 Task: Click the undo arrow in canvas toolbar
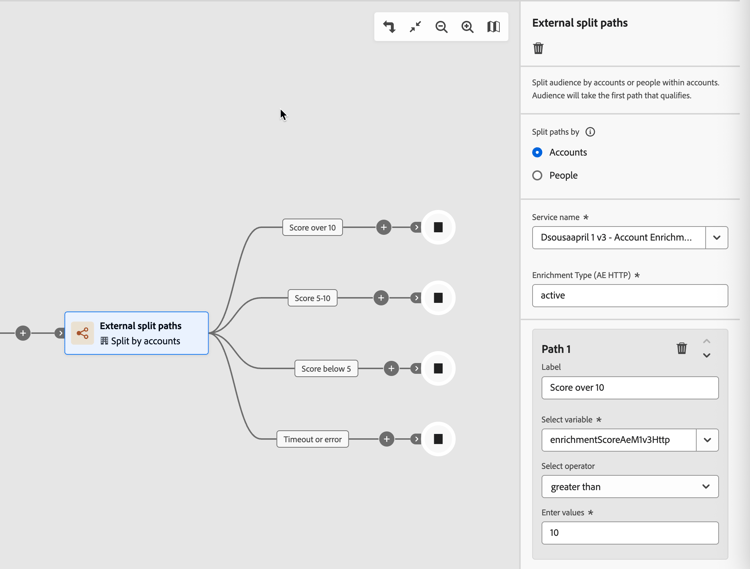[389, 27]
